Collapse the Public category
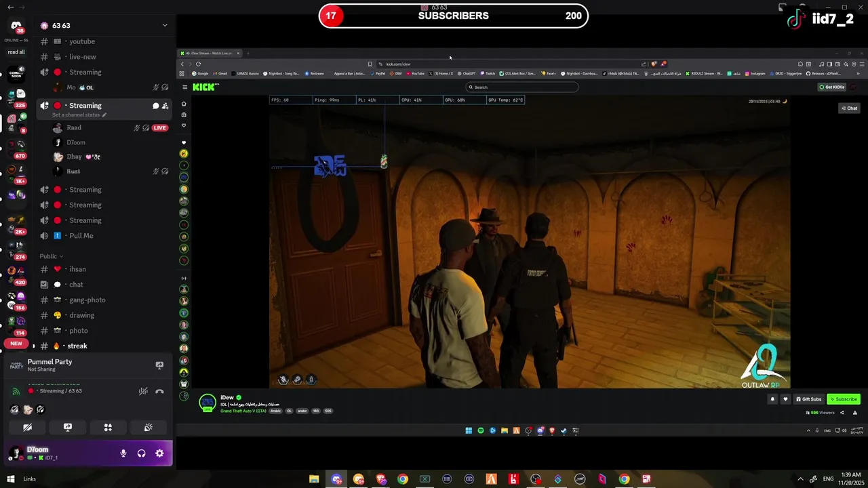 (x=52, y=256)
